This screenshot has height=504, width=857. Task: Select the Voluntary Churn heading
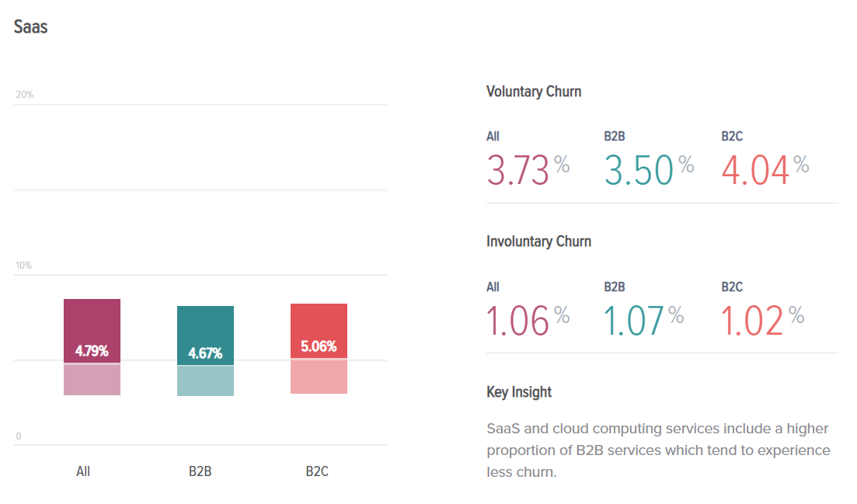(534, 92)
